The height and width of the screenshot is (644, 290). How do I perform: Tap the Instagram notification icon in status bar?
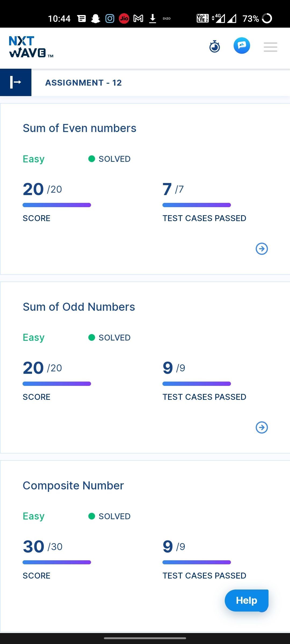(110, 19)
